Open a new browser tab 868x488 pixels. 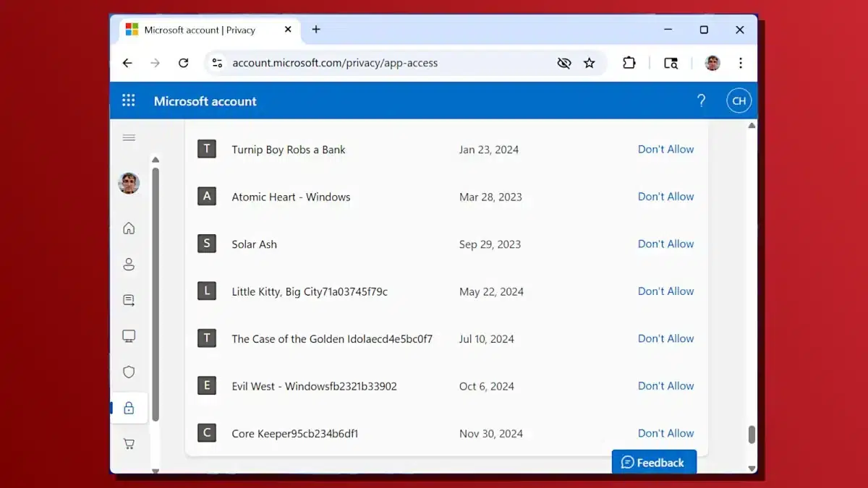pos(316,30)
